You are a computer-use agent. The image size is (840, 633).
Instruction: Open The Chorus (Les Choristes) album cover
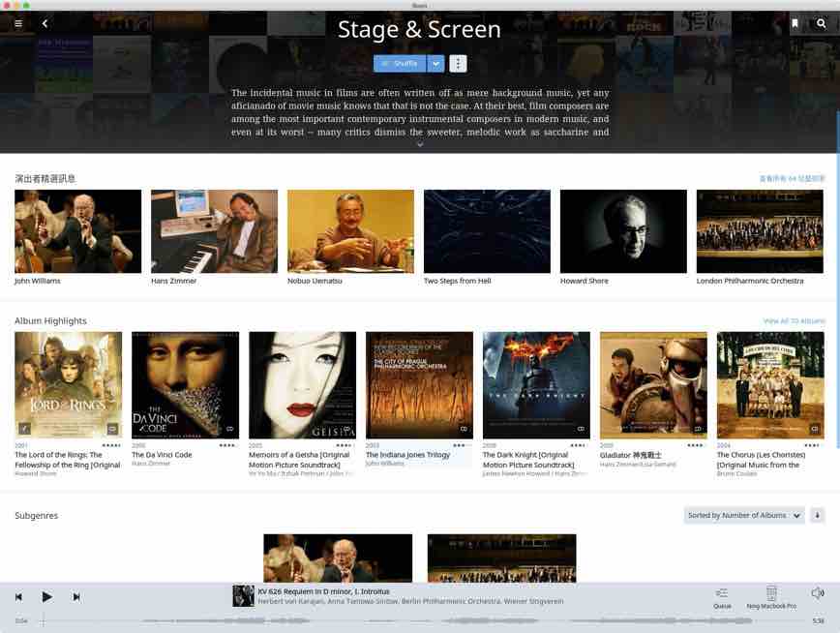click(x=770, y=385)
